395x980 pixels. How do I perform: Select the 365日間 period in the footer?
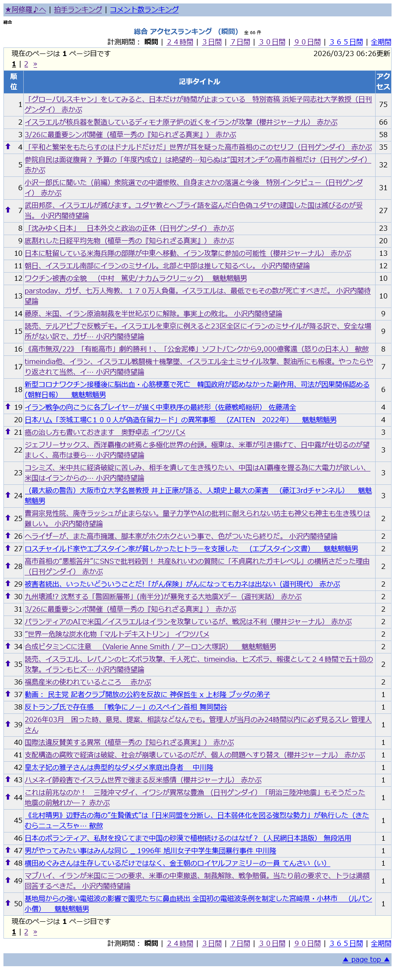coord(346,943)
